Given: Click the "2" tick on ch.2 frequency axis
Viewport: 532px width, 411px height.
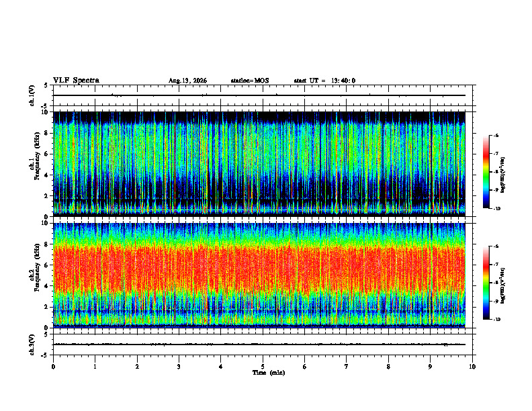Looking at the screenshot, I should pyautogui.click(x=48, y=307).
